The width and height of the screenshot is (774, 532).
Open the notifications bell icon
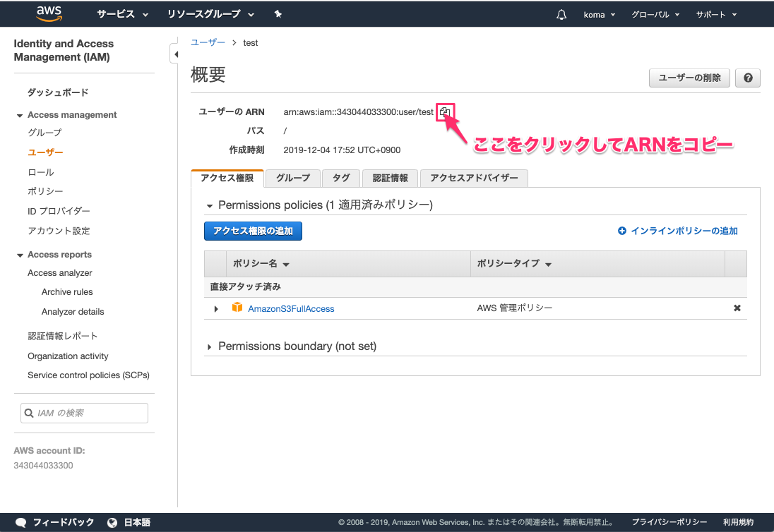click(x=561, y=13)
